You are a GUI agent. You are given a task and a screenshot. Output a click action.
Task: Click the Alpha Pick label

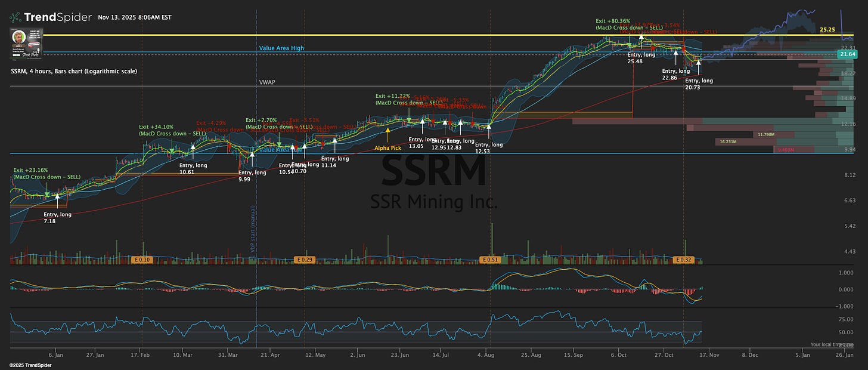tap(387, 148)
